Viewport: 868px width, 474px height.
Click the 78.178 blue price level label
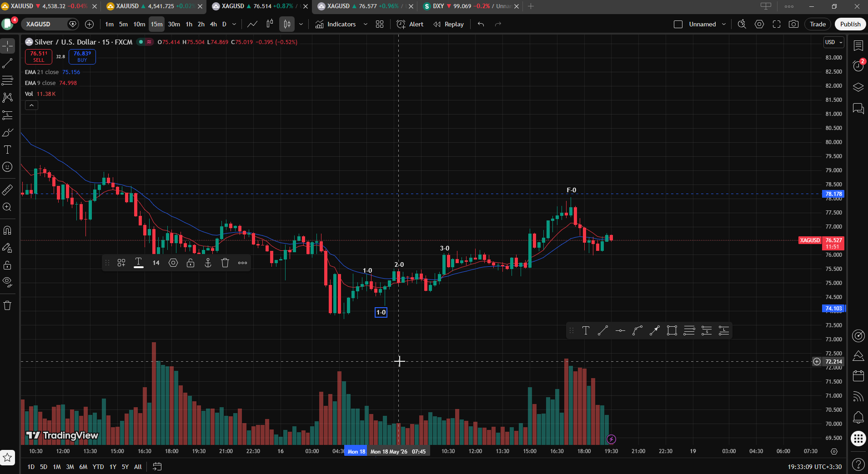coord(833,194)
